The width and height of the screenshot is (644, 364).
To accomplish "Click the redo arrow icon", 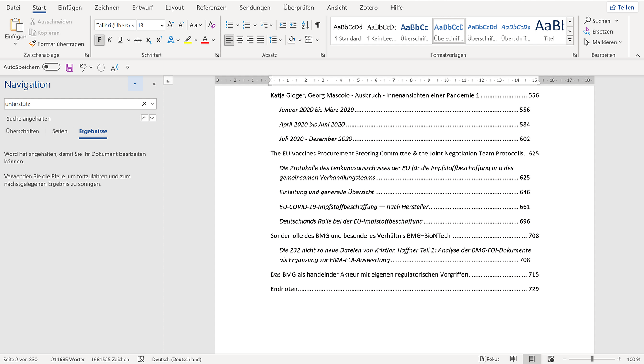I will pos(101,67).
